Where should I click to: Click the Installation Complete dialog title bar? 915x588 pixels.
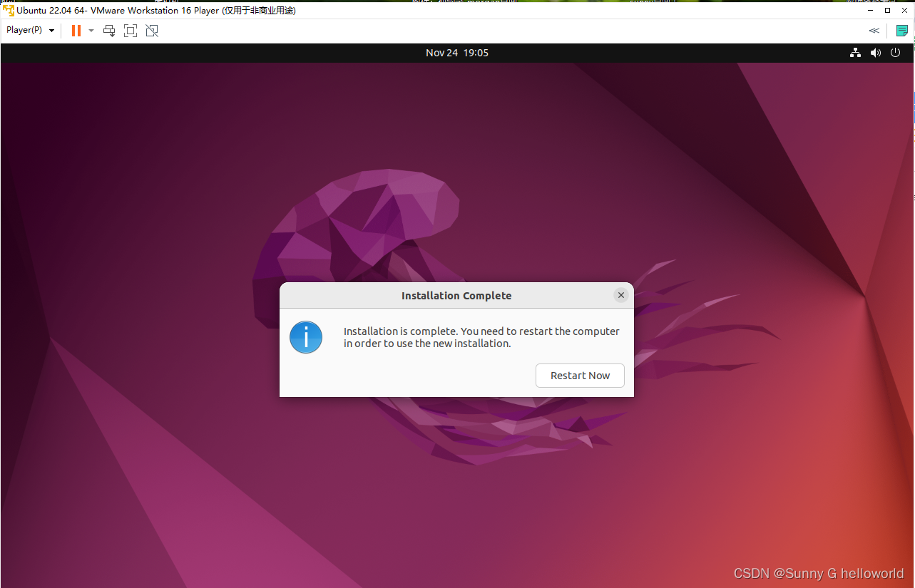pos(456,295)
